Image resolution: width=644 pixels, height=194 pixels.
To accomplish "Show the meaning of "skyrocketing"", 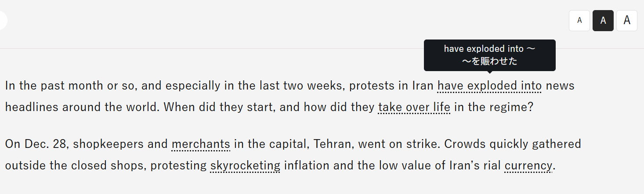I will [x=245, y=166].
